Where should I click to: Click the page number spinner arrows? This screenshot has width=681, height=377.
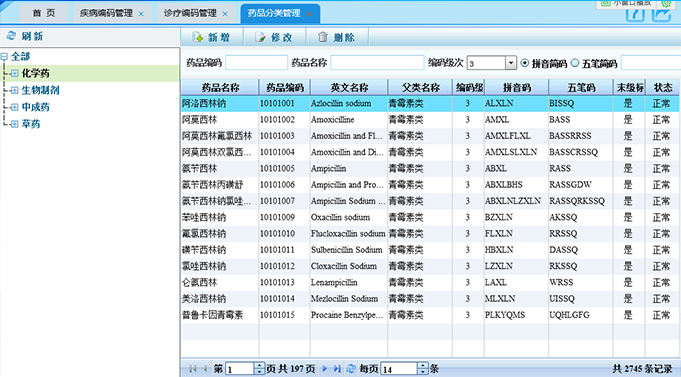(x=259, y=369)
